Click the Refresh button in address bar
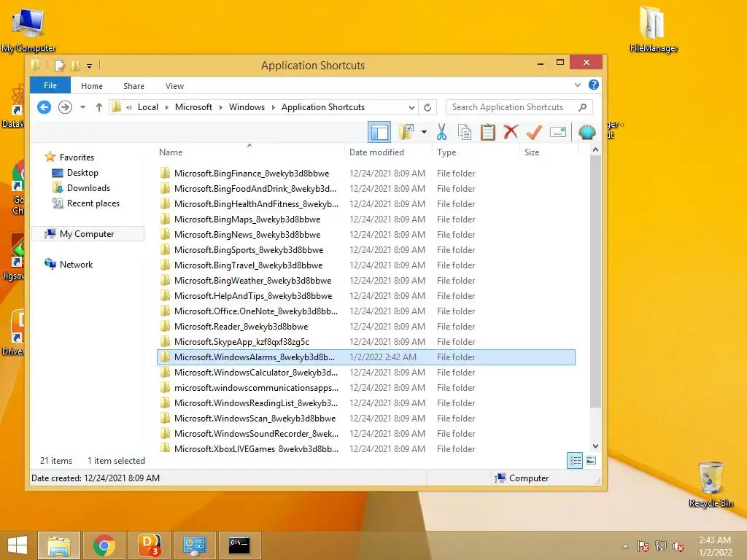The height and width of the screenshot is (560, 747). [x=427, y=107]
